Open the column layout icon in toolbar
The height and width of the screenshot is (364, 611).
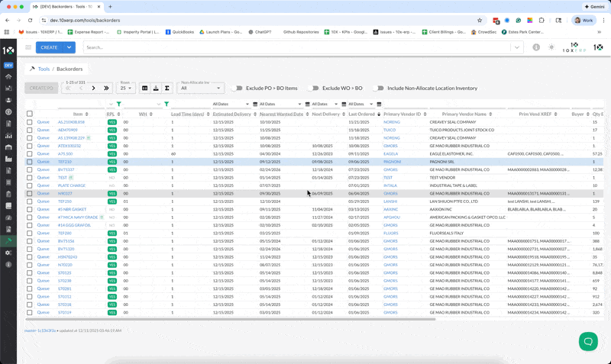click(144, 88)
